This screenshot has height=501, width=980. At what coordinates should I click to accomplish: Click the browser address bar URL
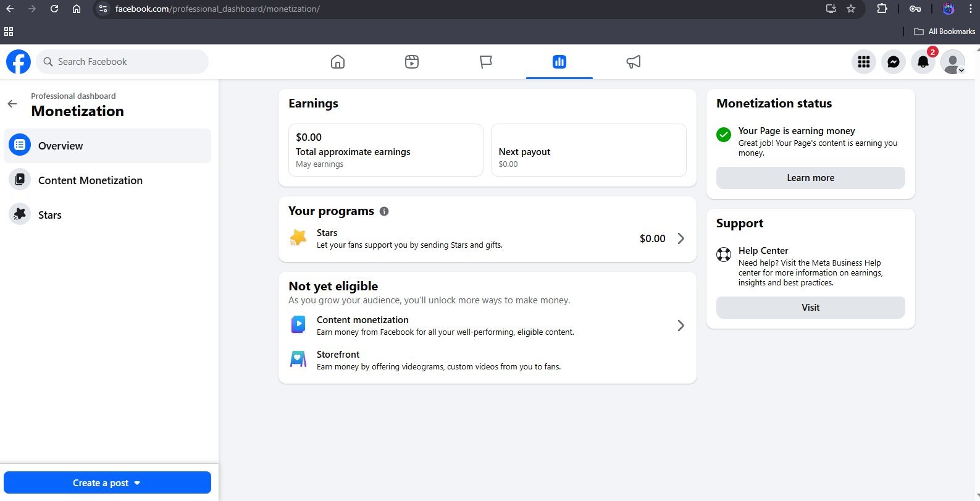click(x=217, y=9)
